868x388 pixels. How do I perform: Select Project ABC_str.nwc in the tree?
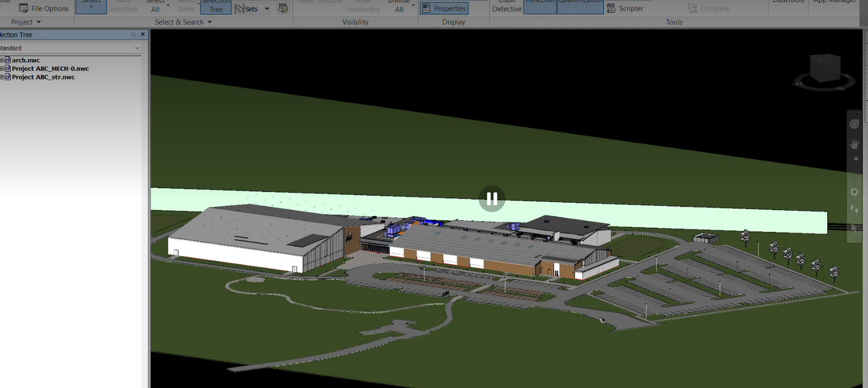[x=43, y=77]
